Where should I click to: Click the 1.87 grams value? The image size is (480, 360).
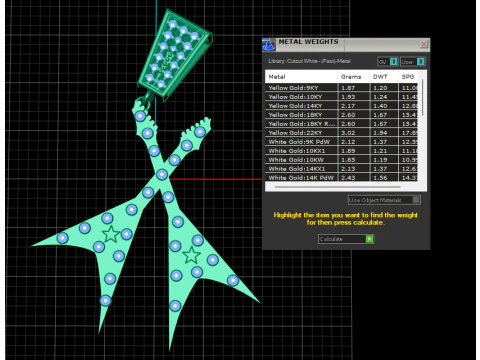tap(348, 88)
